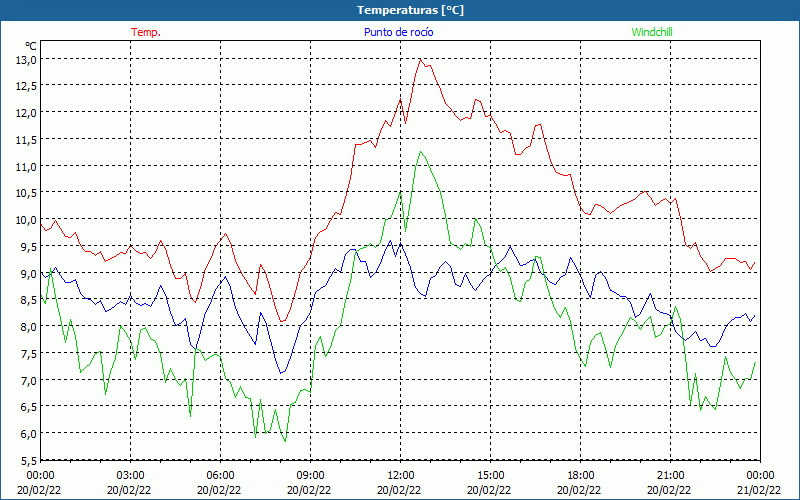This screenshot has width=800, height=500.
Task: Click the 10,5 y-axis value
Action: [27, 193]
